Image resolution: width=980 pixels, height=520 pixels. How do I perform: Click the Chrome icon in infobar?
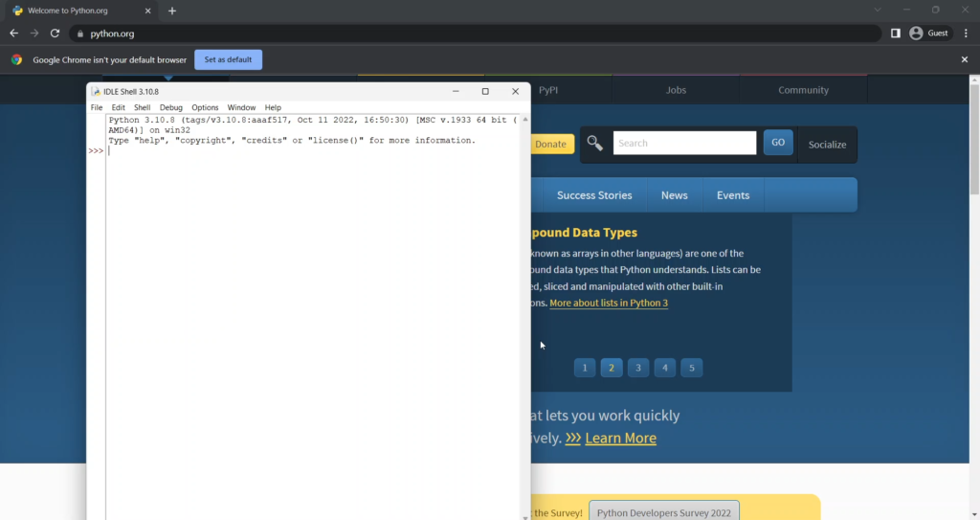[17, 59]
